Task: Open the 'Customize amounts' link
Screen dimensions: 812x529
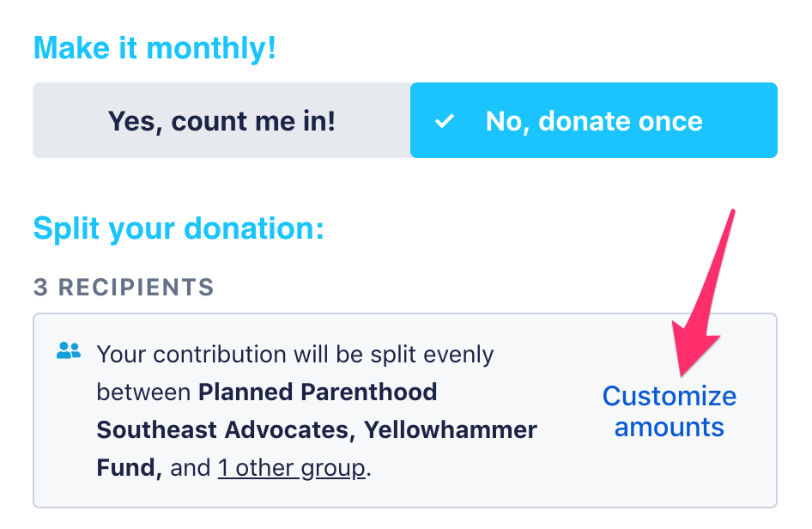Action: [x=669, y=411]
